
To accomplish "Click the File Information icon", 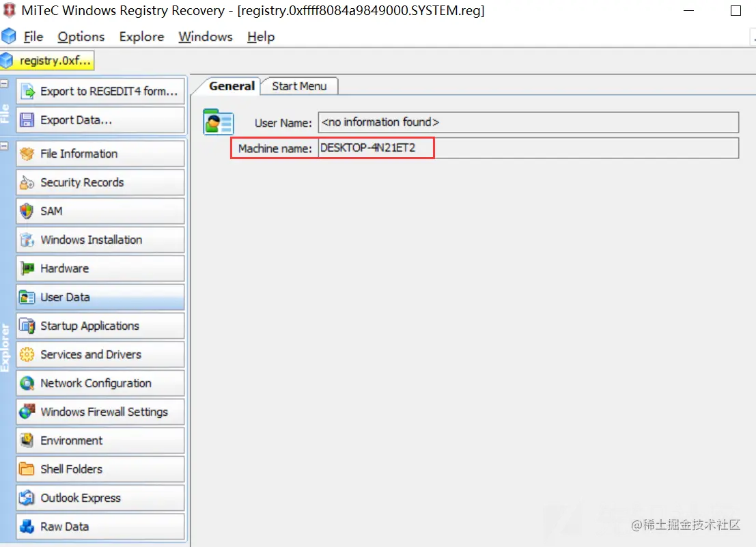I will (27, 154).
